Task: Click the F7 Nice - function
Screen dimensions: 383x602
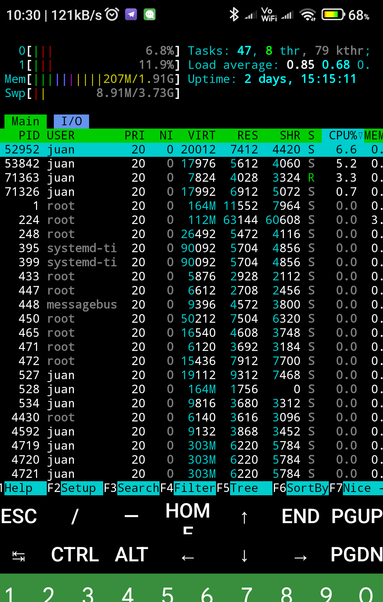Action: coord(356,488)
